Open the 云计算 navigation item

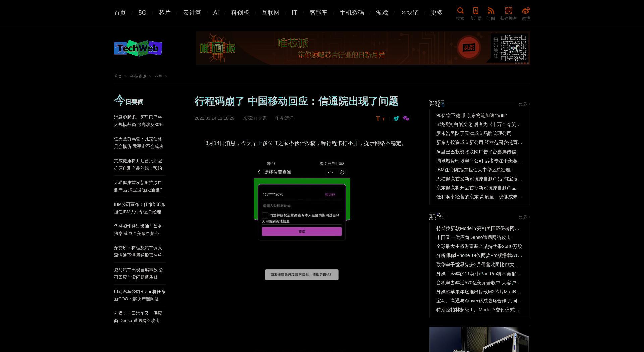click(192, 13)
